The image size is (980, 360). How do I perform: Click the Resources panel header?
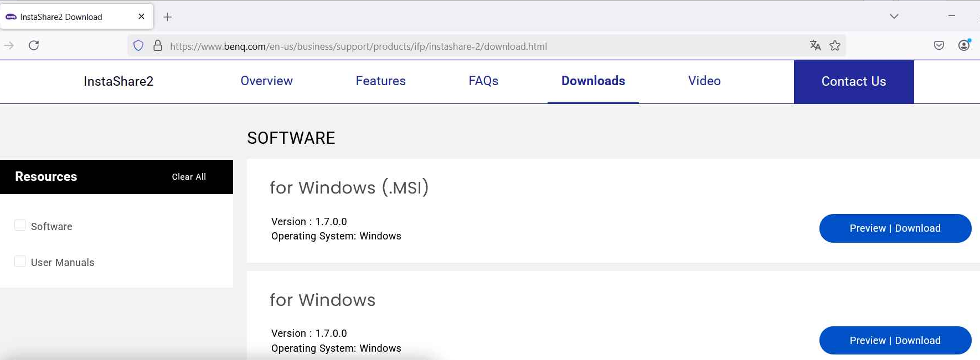tap(116, 177)
